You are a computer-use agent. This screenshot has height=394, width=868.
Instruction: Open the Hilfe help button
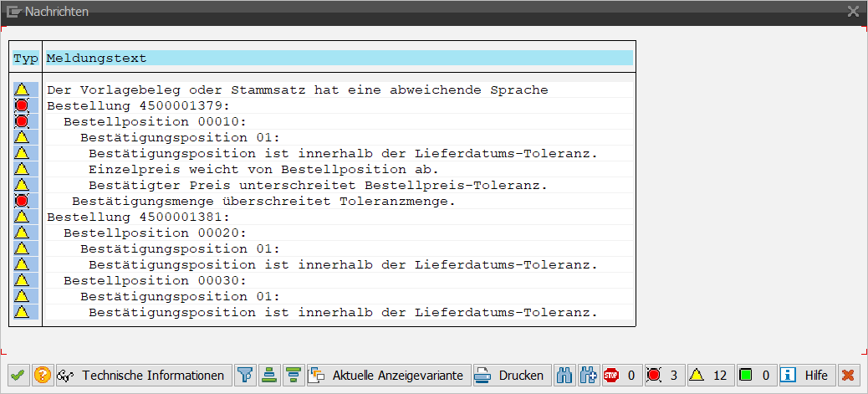coord(806,376)
